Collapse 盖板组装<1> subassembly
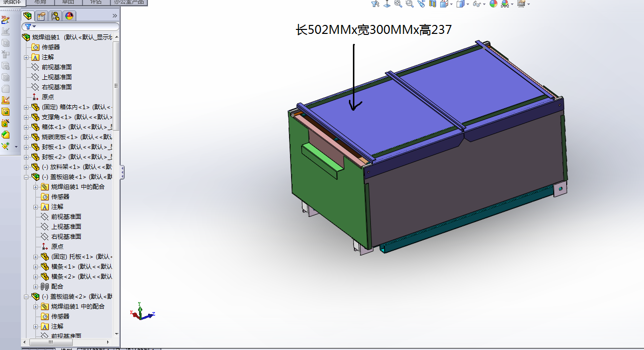This screenshot has height=350, width=644. 26,177
